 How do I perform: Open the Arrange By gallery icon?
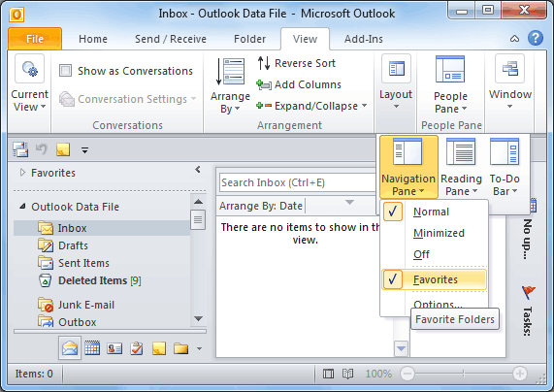(x=231, y=72)
